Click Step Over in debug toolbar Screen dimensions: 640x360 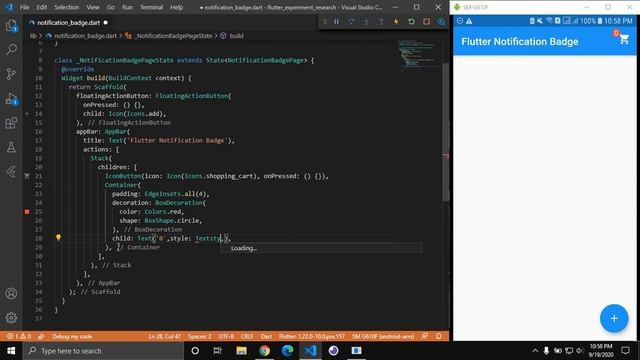click(x=351, y=22)
